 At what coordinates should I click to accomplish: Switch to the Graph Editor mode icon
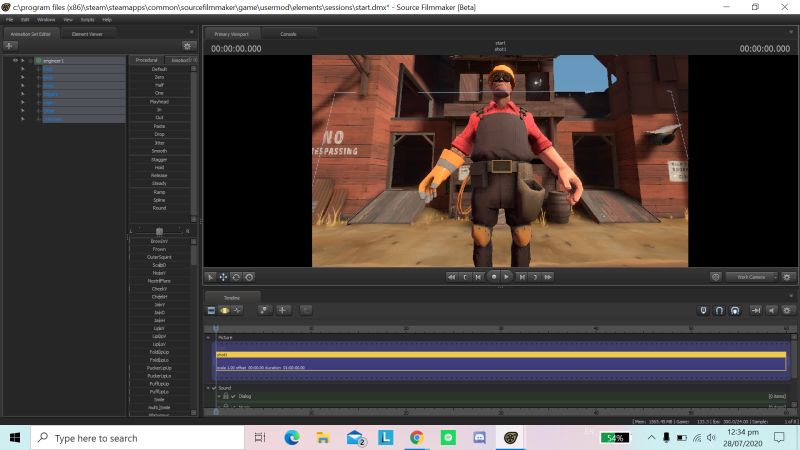tap(238, 310)
